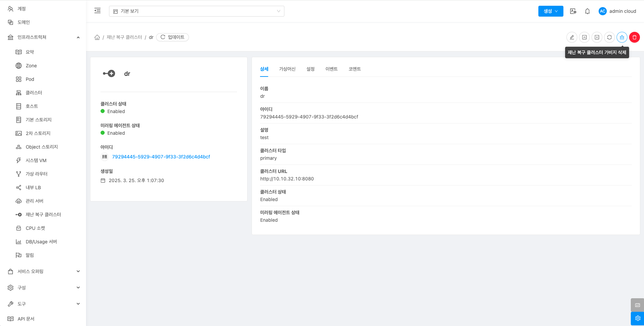Collapse the sidebar with the menu fold icon
This screenshot has width=644, height=326.
coord(98,11)
